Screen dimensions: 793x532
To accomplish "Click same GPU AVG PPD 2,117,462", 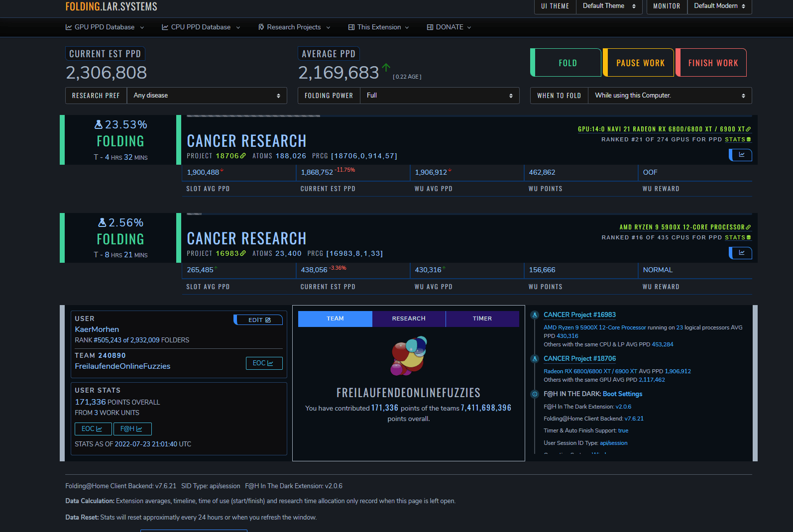I will [x=652, y=380].
